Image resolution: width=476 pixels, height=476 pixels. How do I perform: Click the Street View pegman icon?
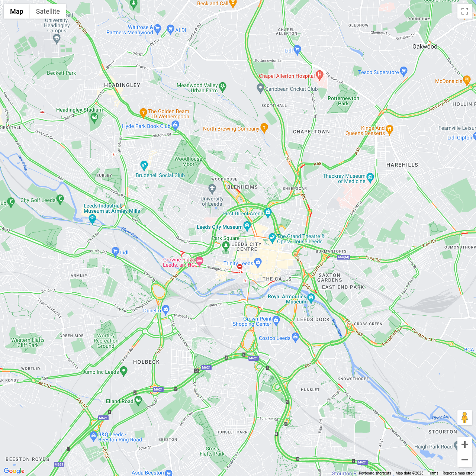pos(464,418)
